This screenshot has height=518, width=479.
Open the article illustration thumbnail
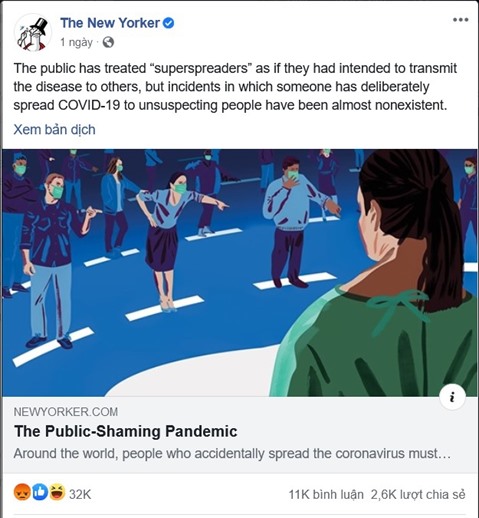(239, 273)
